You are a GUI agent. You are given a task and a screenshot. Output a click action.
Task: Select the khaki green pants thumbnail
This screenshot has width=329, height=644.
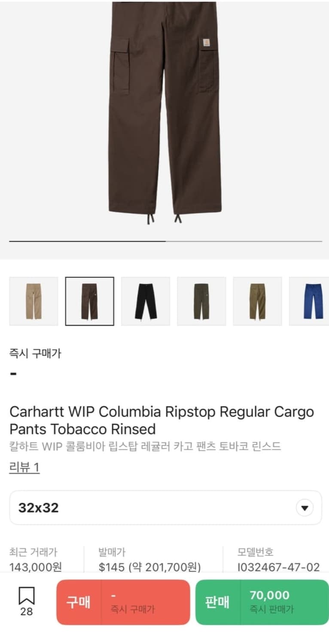[257, 301]
